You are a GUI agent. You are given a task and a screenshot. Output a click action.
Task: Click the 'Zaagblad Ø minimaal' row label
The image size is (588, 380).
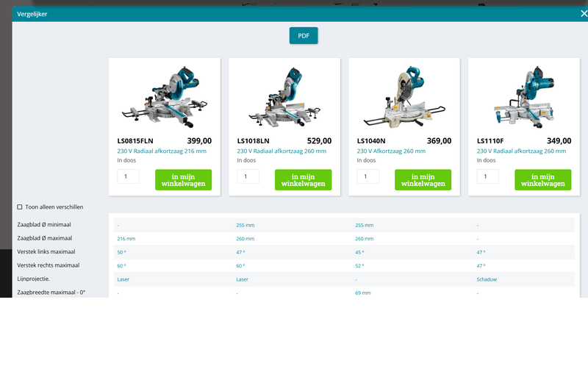point(44,225)
